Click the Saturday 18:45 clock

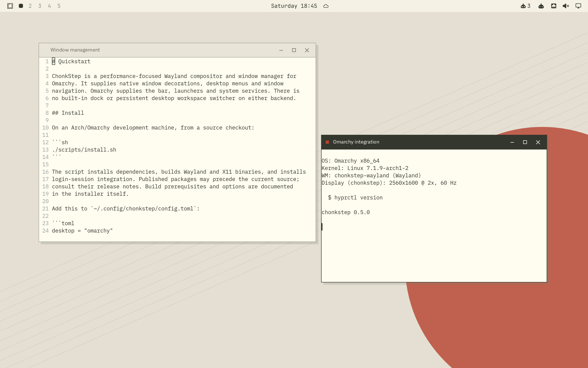point(294,6)
